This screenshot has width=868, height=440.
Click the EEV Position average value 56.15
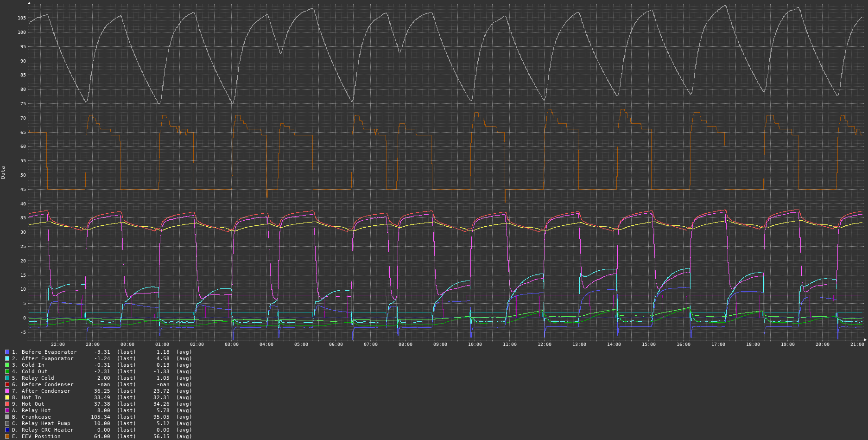pos(161,436)
